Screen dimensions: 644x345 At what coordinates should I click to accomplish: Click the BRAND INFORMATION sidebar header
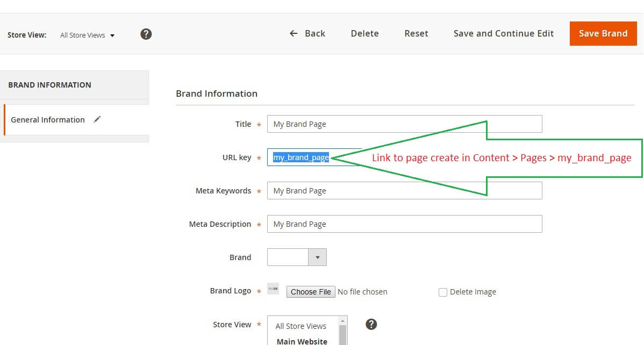click(x=50, y=85)
